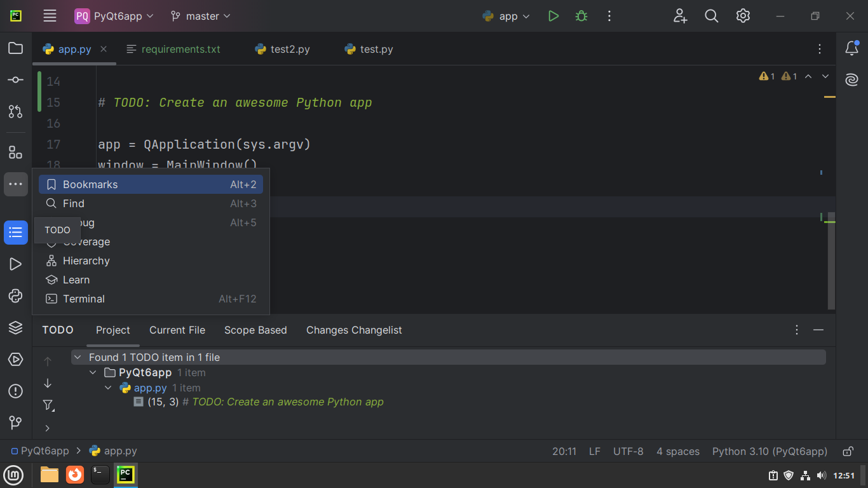This screenshot has width=868, height=488.
Task: Switch to the test2.py editor tab
Action: pos(283,49)
